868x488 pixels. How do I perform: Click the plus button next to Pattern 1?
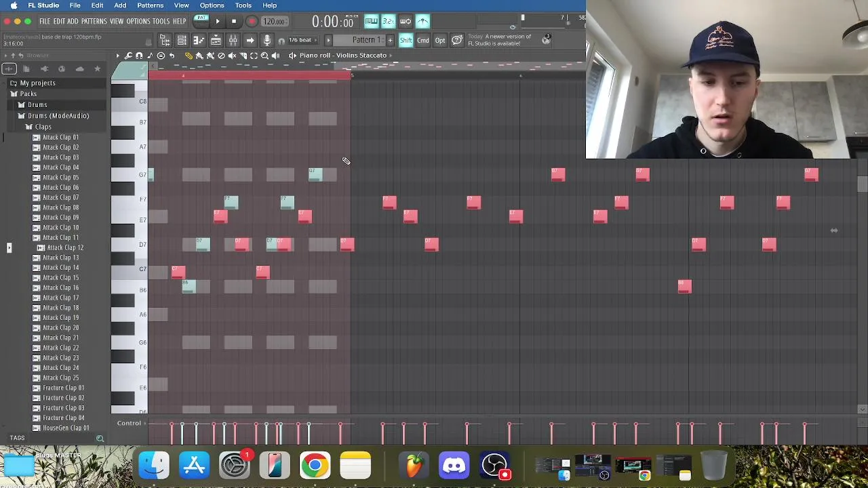click(390, 40)
